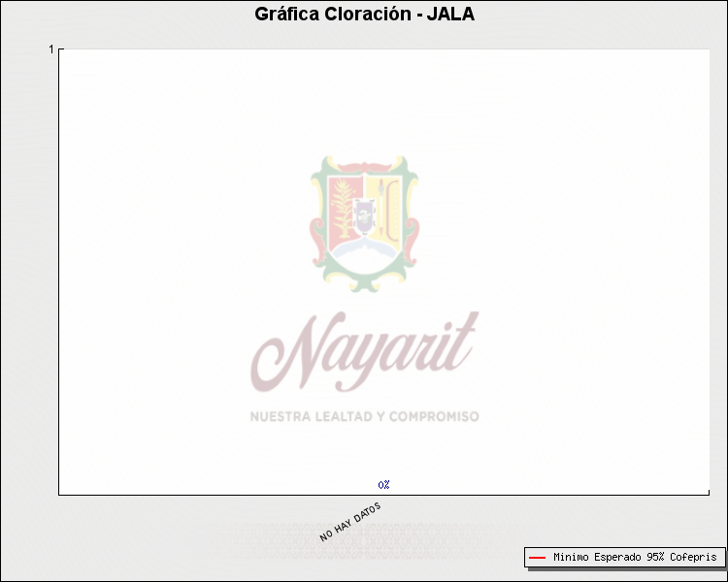This screenshot has width=728, height=582.
Task: Click the blue "0%" data label
Action: tap(384, 484)
